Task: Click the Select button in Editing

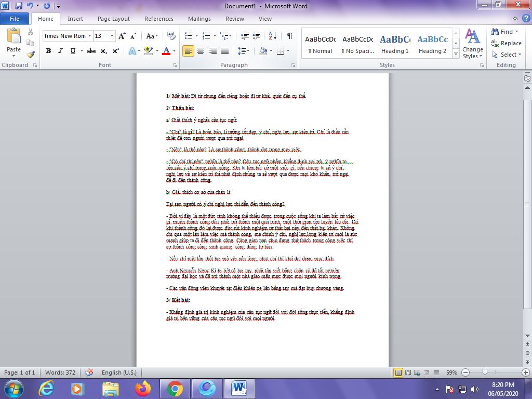Action: (x=507, y=54)
